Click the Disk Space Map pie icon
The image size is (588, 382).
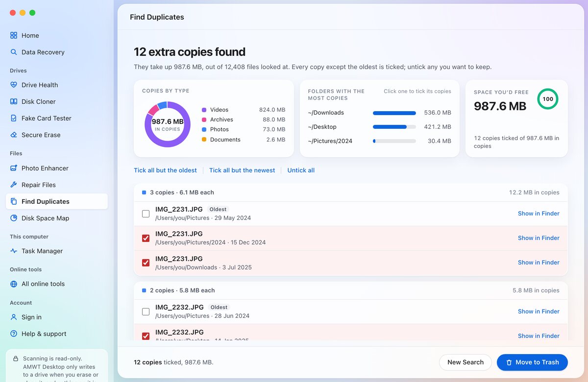[14, 218]
